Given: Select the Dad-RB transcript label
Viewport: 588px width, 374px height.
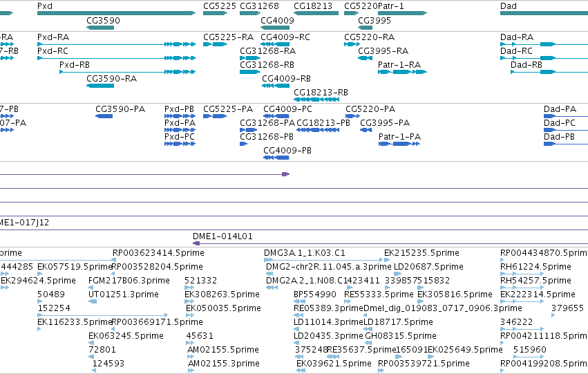Looking at the screenshot, I should pyautogui.click(x=526, y=65).
